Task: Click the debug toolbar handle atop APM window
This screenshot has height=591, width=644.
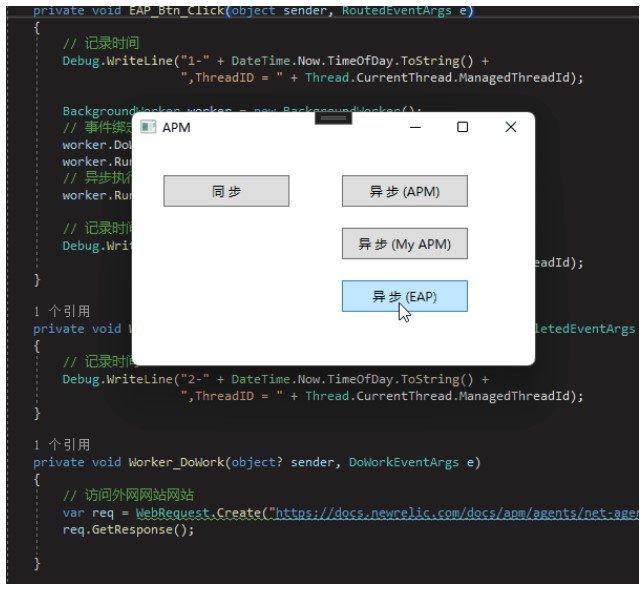Action: tap(333, 118)
